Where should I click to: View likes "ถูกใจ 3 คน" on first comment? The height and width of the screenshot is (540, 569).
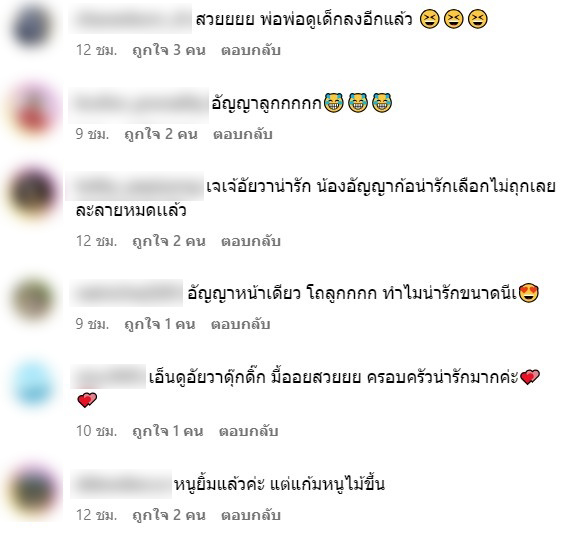click(x=169, y=50)
